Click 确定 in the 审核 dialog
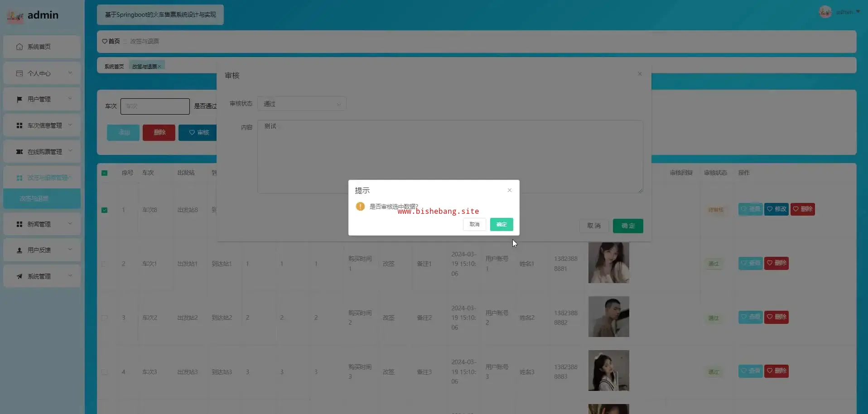 pyautogui.click(x=628, y=226)
